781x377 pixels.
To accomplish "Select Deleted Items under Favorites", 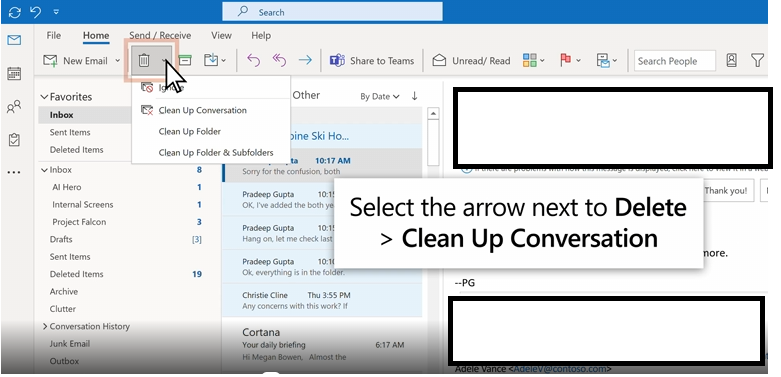I will click(x=76, y=149).
